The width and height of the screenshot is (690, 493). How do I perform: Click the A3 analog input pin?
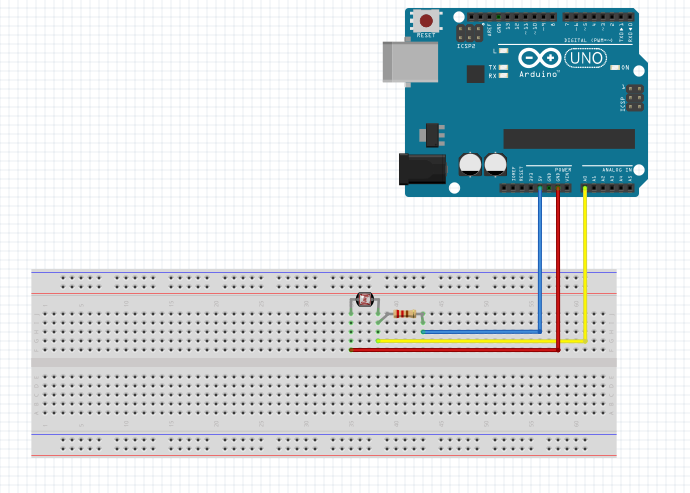point(612,188)
